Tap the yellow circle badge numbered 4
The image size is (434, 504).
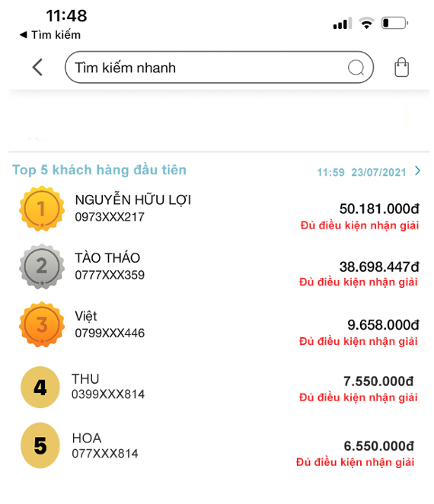[40, 388]
